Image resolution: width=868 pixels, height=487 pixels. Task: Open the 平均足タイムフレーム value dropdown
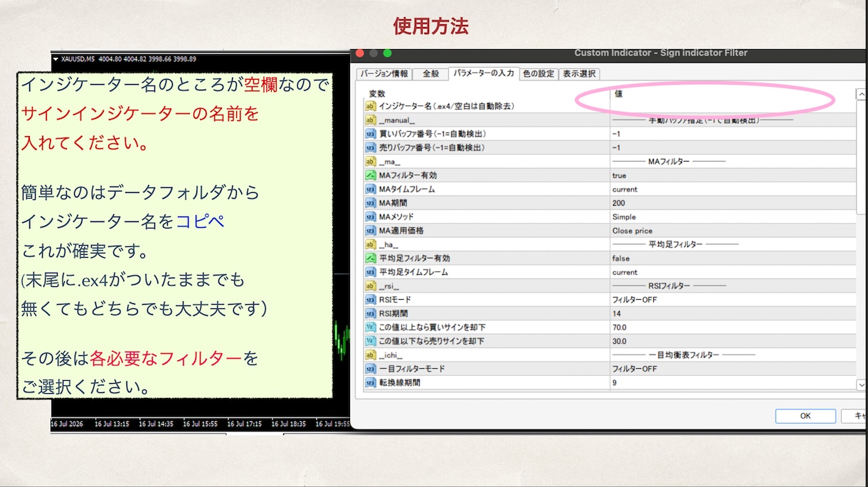click(x=733, y=272)
